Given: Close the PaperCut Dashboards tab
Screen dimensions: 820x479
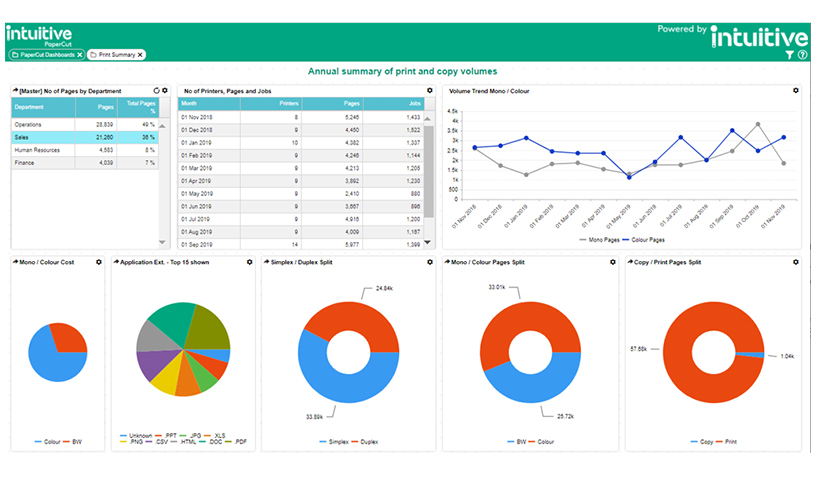Looking at the screenshot, I should click(79, 55).
